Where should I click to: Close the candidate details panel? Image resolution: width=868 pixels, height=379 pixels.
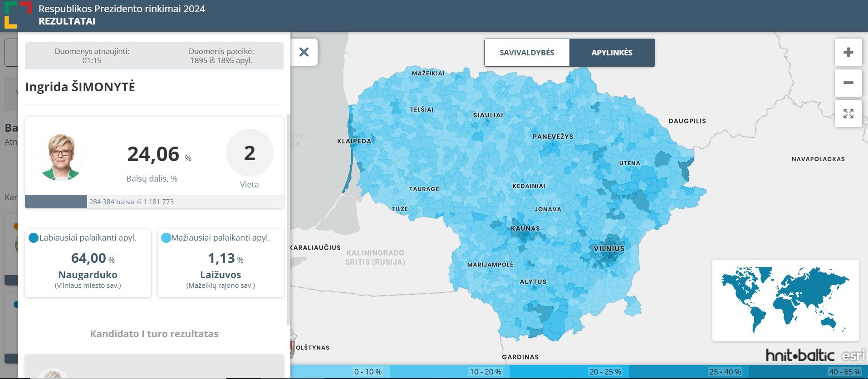304,52
